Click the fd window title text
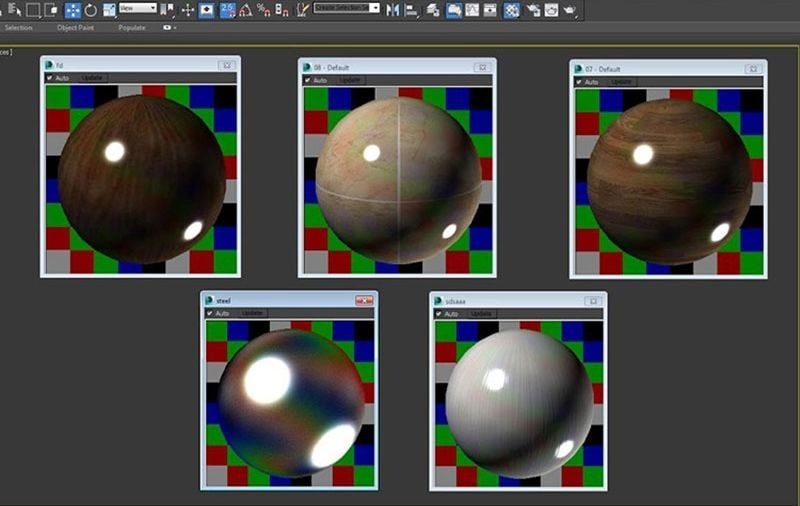Viewport: 800px width, 506px height. pos(60,65)
